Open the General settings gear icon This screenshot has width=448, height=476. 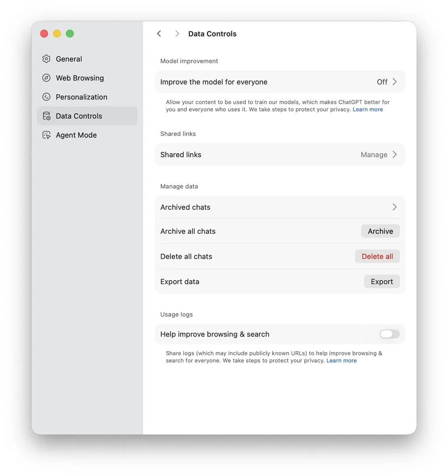(x=46, y=59)
